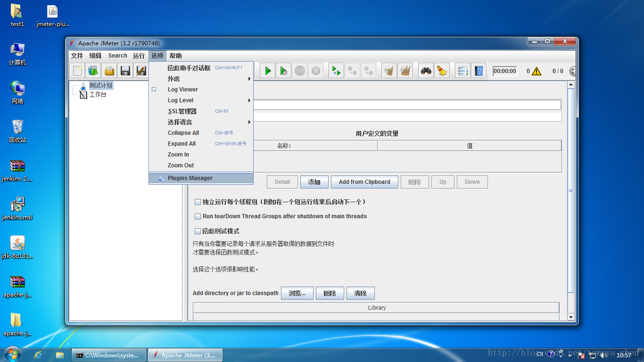This screenshot has width=644, height=362.
Task: Click Start no pauses toolbar icon
Action: [283, 71]
